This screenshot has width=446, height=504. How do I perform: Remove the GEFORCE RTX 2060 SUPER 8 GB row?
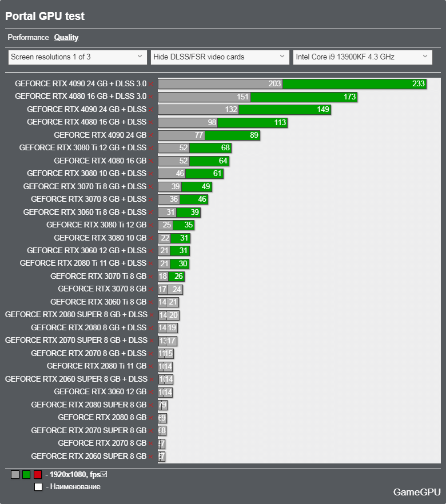[x=151, y=457]
